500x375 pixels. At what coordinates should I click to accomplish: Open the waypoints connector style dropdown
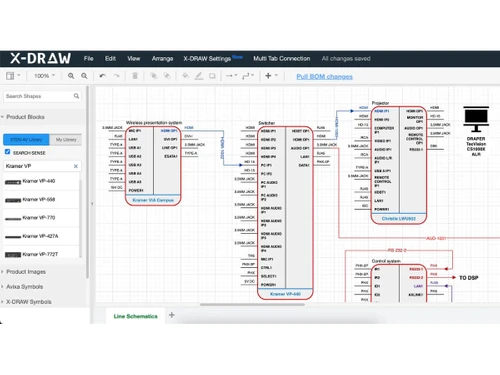click(248, 76)
